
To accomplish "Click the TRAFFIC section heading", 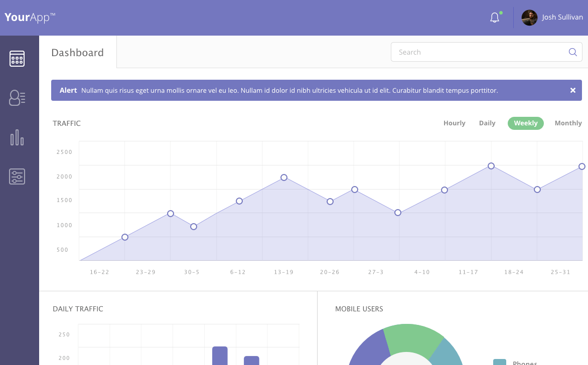I will [67, 123].
